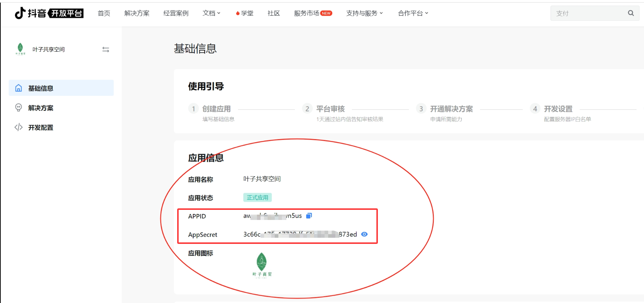Click the 正式应用 status tag
Screen dimensions: 644x303
point(258,198)
